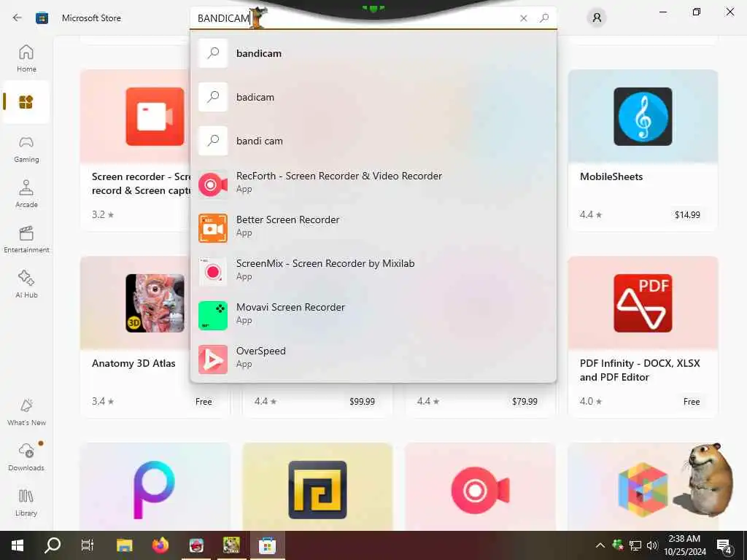Open AI Hub in the sidebar
The height and width of the screenshot is (560, 747).
click(x=26, y=285)
